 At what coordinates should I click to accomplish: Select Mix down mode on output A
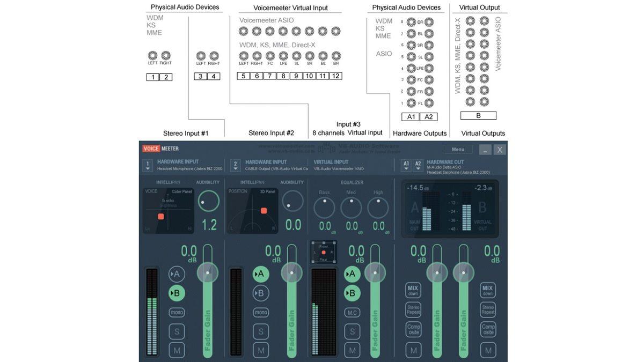pyautogui.click(x=413, y=290)
